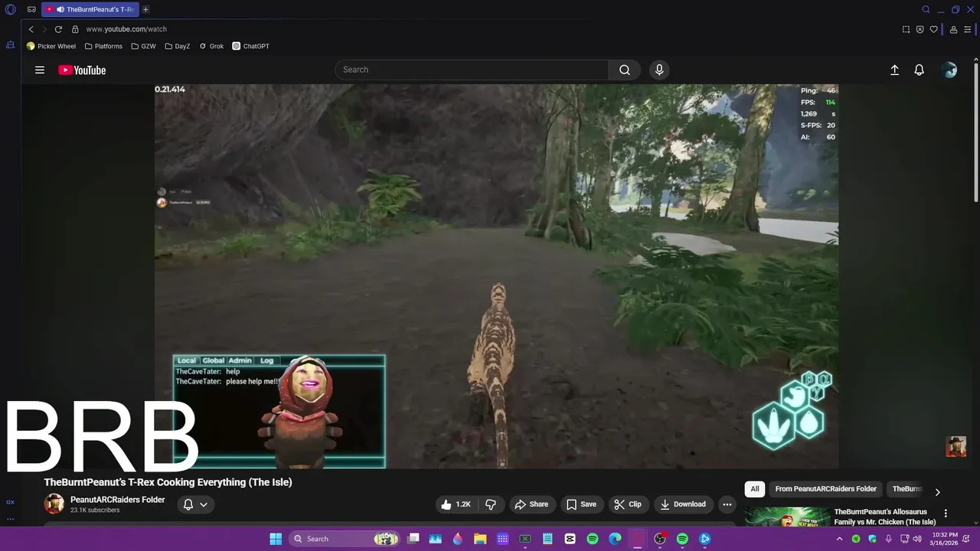Open the YouTube upload/create icon
The image size is (980, 551).
tap(894, 70)
